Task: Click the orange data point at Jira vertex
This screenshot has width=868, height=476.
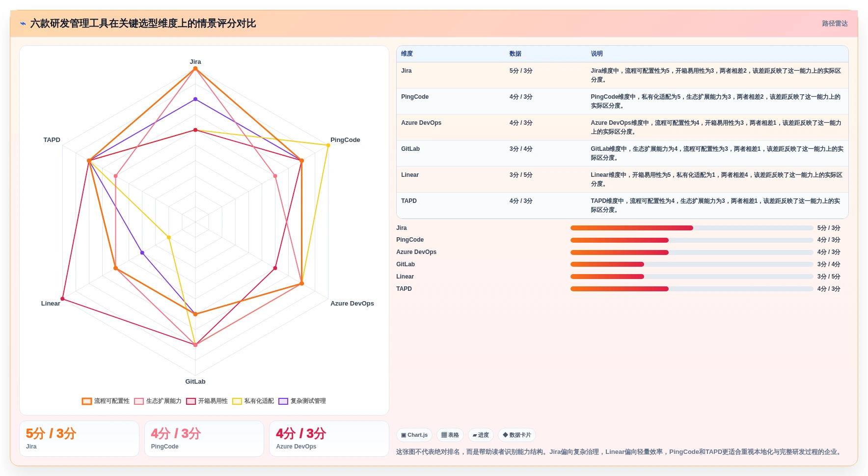Action: pyautogui.click(x=195, y=69)
